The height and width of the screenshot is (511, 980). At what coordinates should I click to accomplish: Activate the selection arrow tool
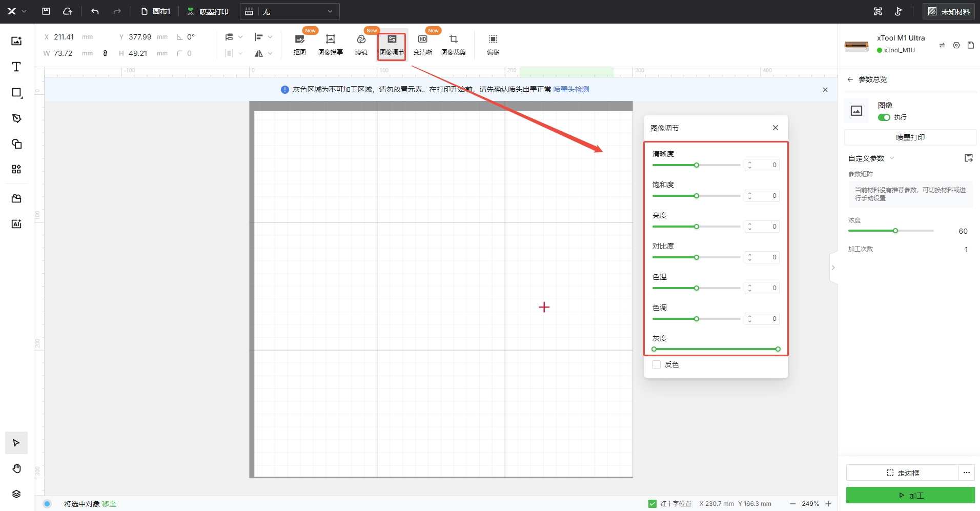point(16,443)
